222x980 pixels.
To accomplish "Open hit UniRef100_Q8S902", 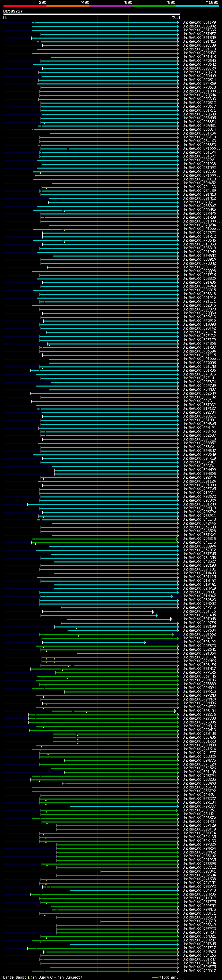I will pyautogui.click(x=199, y=26).
